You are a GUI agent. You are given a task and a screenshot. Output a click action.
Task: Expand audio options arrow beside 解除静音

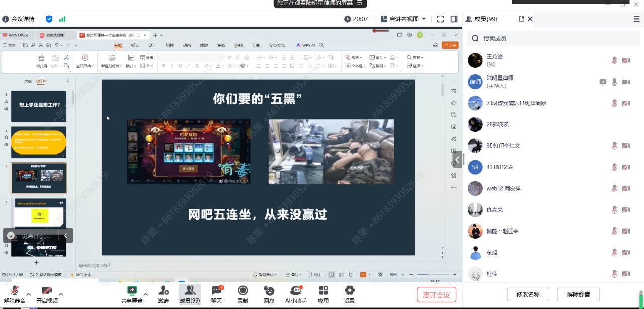(29, 294)
